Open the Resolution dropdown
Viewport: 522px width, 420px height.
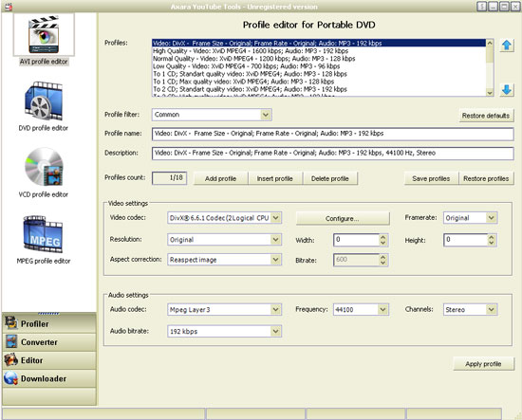click(x=275, y=240)
